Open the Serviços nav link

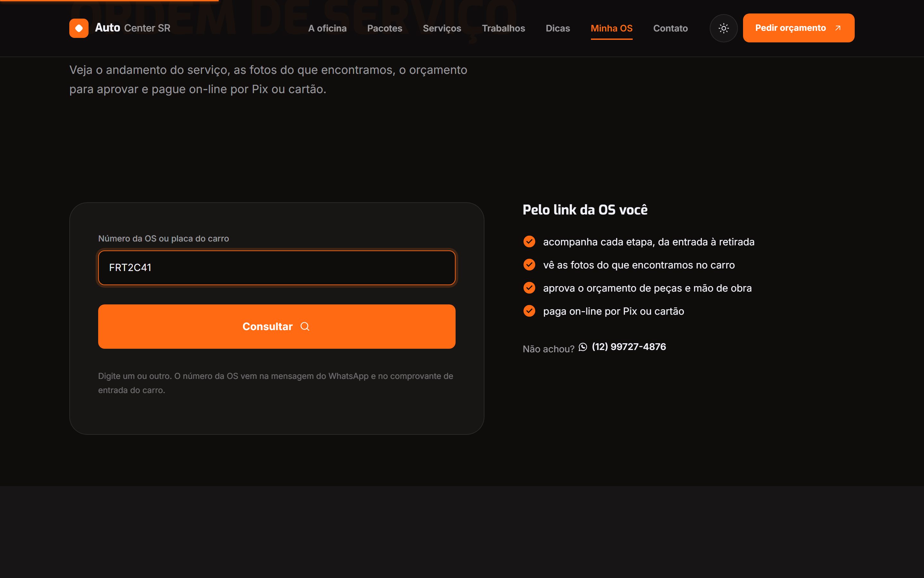[x=442, y=28]
